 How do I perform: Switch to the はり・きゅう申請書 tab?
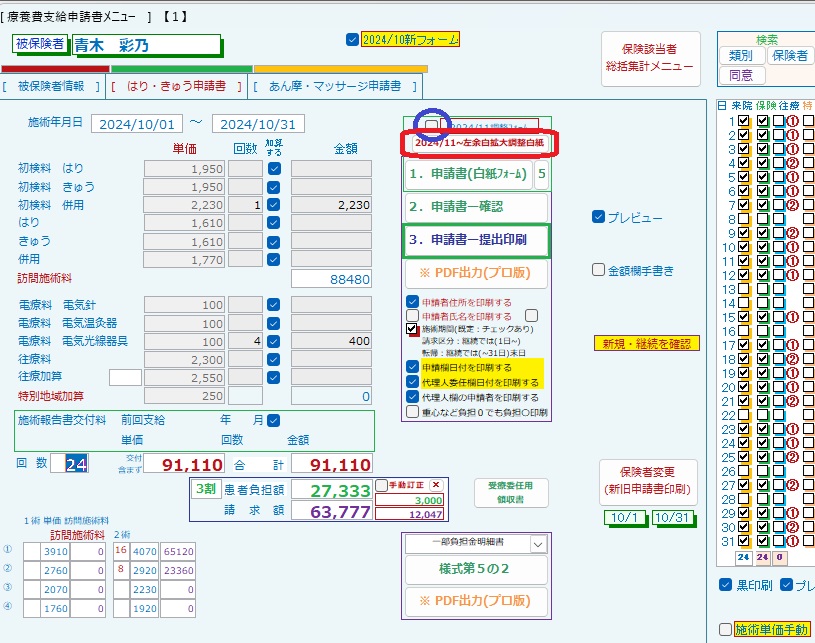(x=177, y=86)
